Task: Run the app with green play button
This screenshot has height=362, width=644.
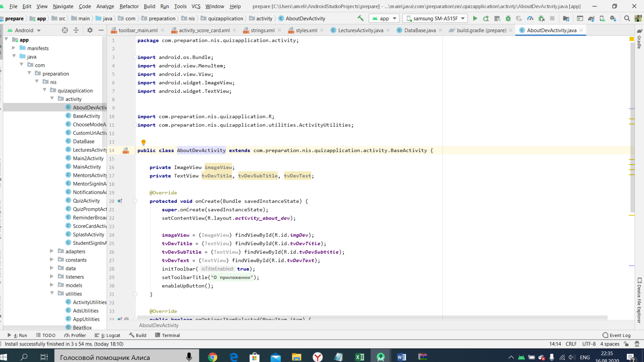Action: 475,18
